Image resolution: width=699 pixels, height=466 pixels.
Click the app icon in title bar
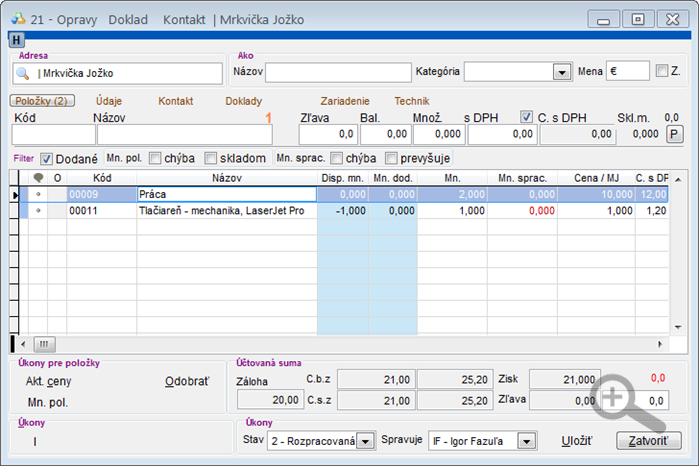tap(18, 19)
